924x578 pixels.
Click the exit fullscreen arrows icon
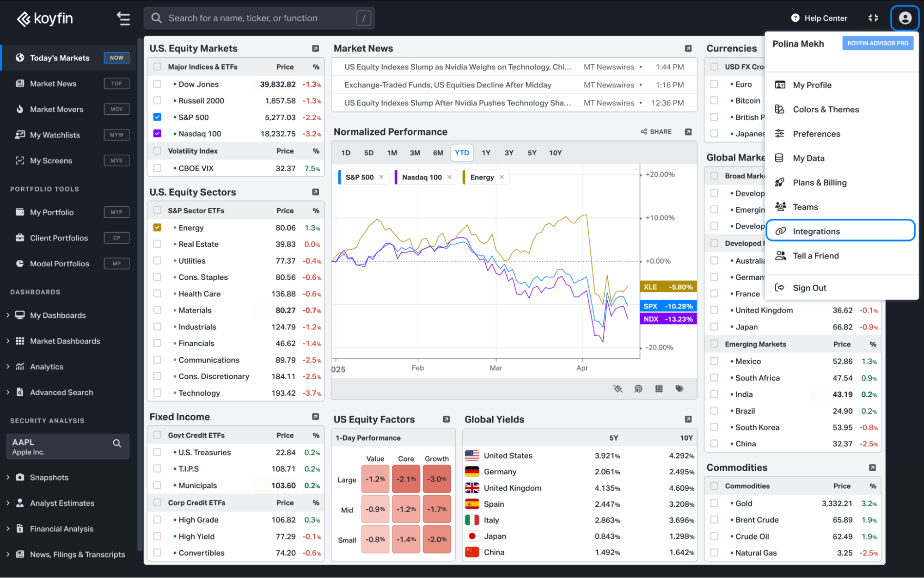click(x=873, y=18)
